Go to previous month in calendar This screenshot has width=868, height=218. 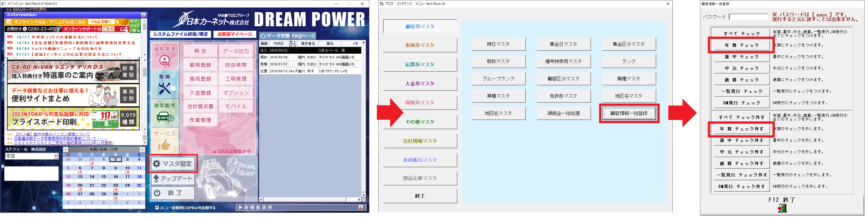coord(66,150)
